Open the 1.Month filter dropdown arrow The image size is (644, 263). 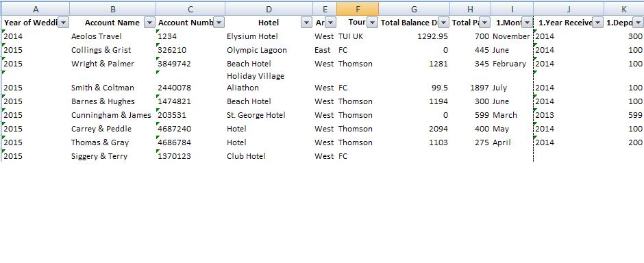click(527, 23)
